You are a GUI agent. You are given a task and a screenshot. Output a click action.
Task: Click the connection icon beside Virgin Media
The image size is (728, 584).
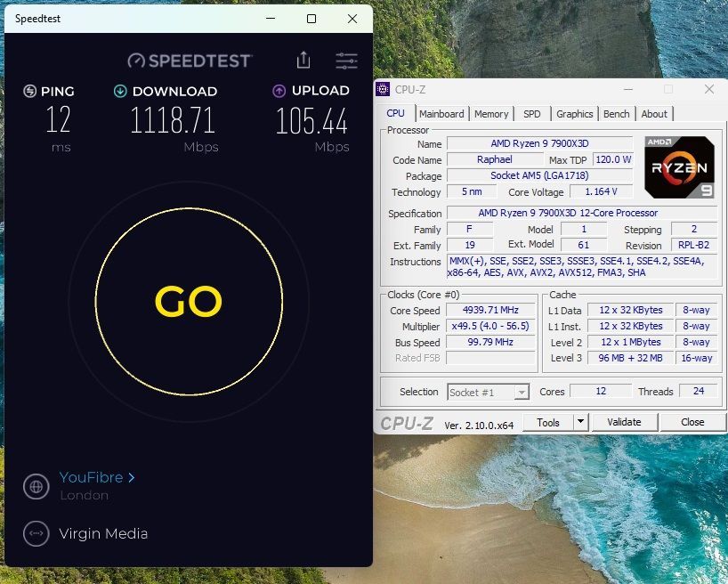point(36,533)
